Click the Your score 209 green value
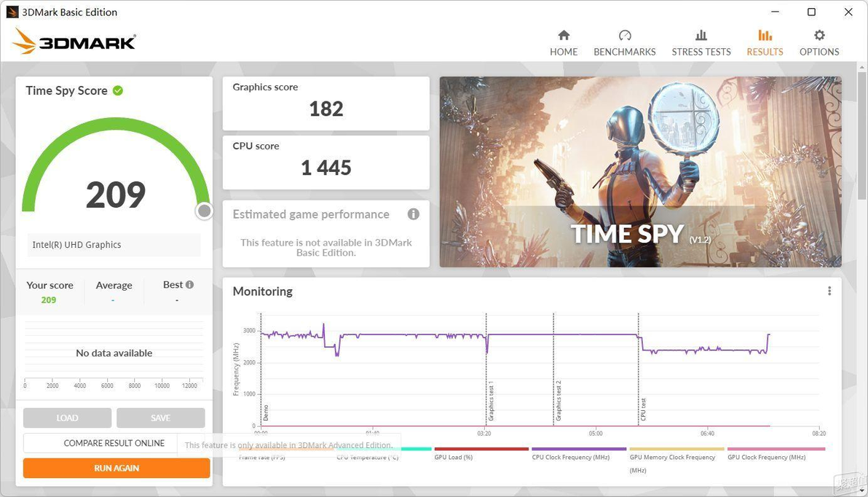The height and width of the screenshot is (497, 868). click(x=49, y=300)
